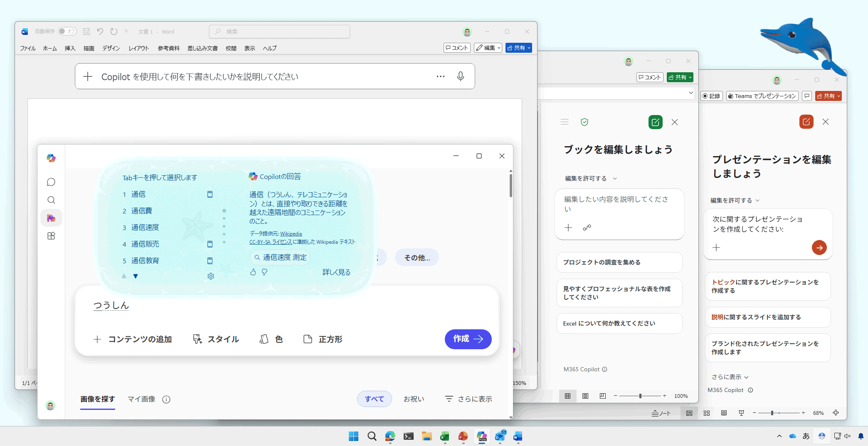Switch to the 校閲 tab
Viewport: 868px width, 446px height.
pyautogui.click(x=231, y=48)
